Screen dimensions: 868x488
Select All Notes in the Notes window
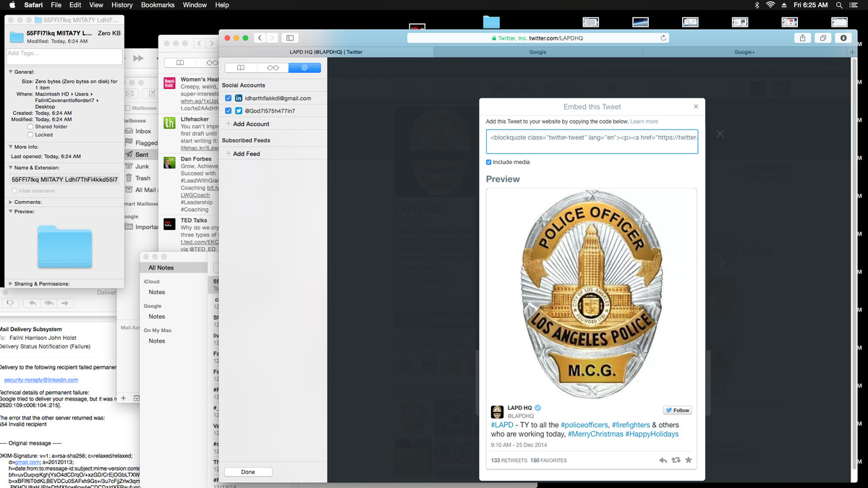coord(172,267)
